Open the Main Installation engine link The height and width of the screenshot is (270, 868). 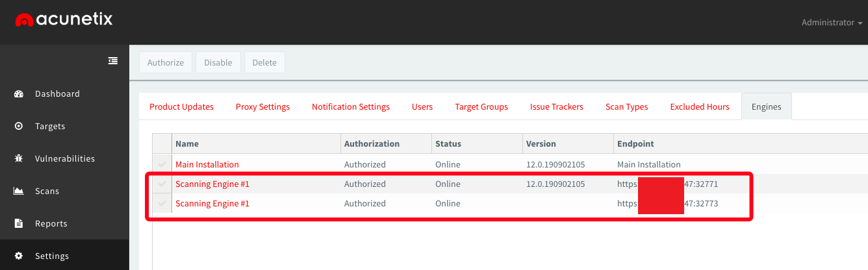point(207,165)
